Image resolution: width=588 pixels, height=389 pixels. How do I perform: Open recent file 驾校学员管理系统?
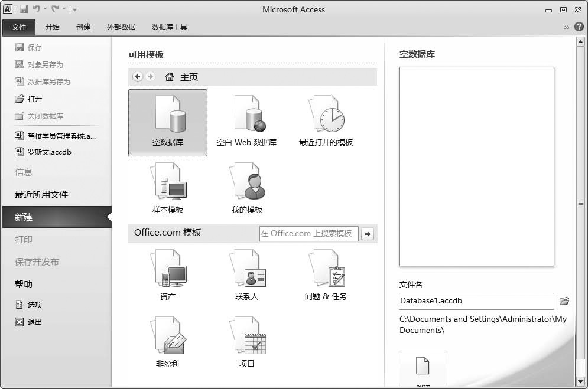pyautogui.click(x=55, y=136)
